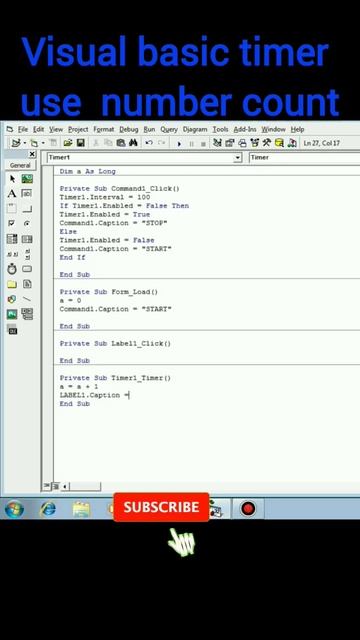The image size is (360, 640).
Task: Click the Add Standard EXE Project icon
Action: pos(16,143)
